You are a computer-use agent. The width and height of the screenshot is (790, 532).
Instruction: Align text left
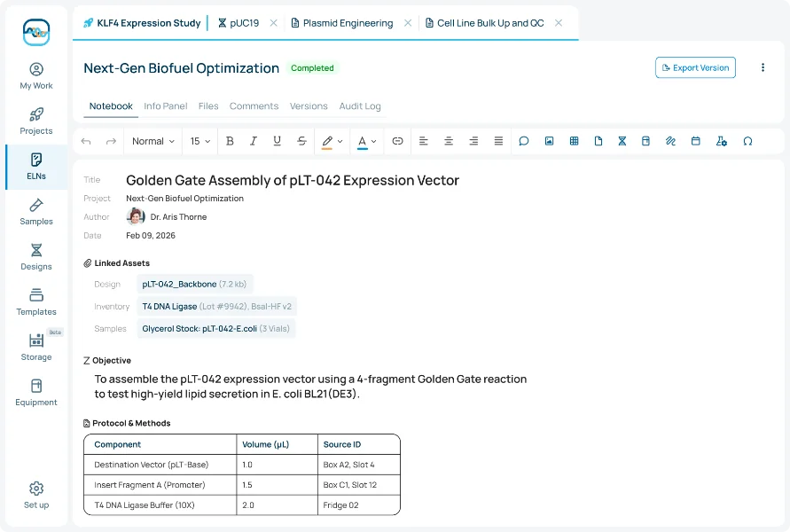click(x=423, y=141)
